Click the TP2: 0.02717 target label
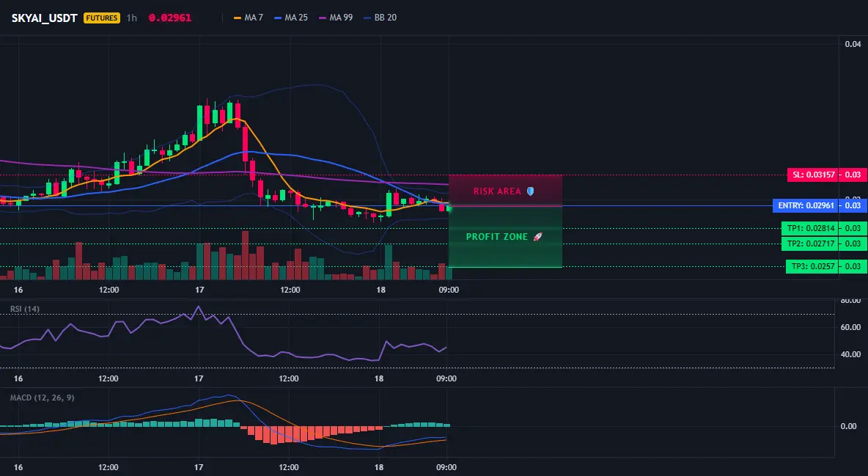The height and width of the screenshot is (476, 868). click(x=811, y=244)
